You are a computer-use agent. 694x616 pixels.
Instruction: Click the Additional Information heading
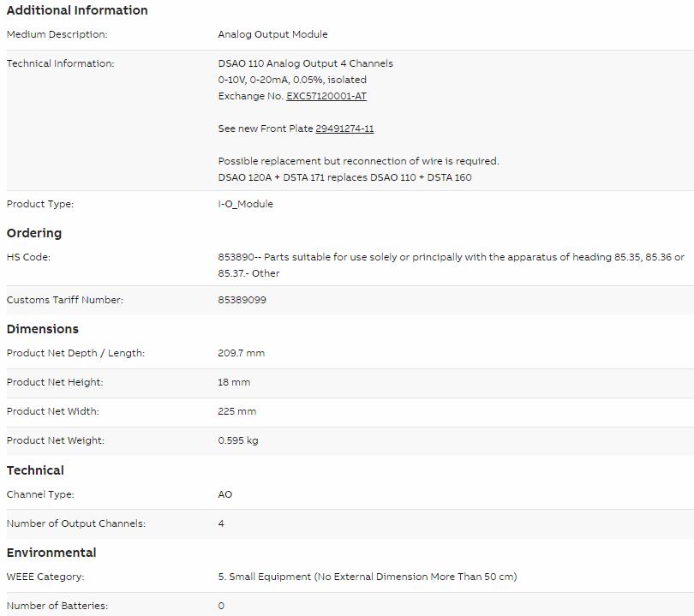77,10
